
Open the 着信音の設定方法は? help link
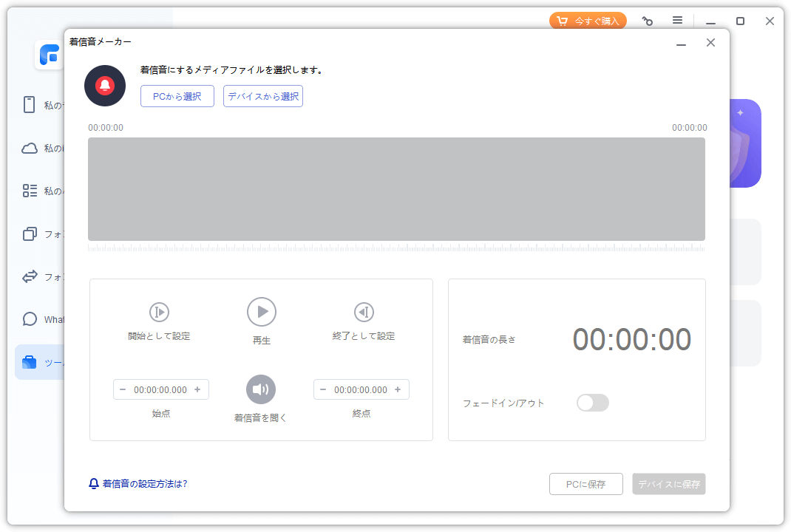(x=138, y=484)
